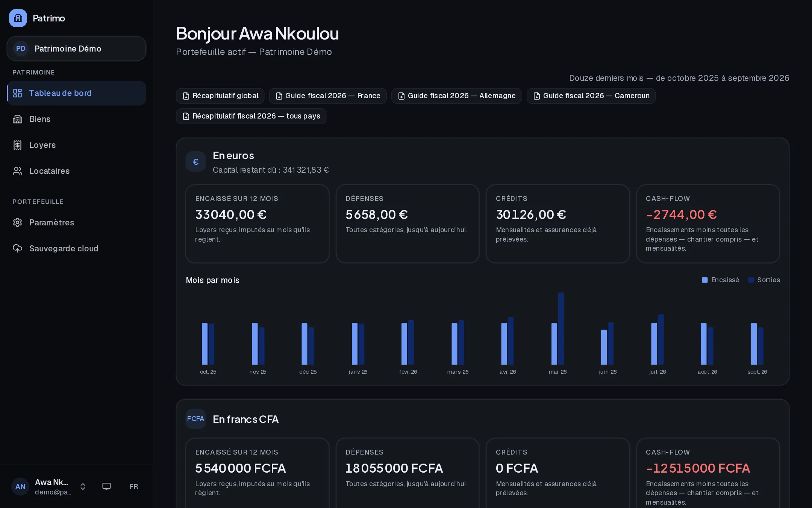Open Paramètres in the sidebar

[76, 222]
